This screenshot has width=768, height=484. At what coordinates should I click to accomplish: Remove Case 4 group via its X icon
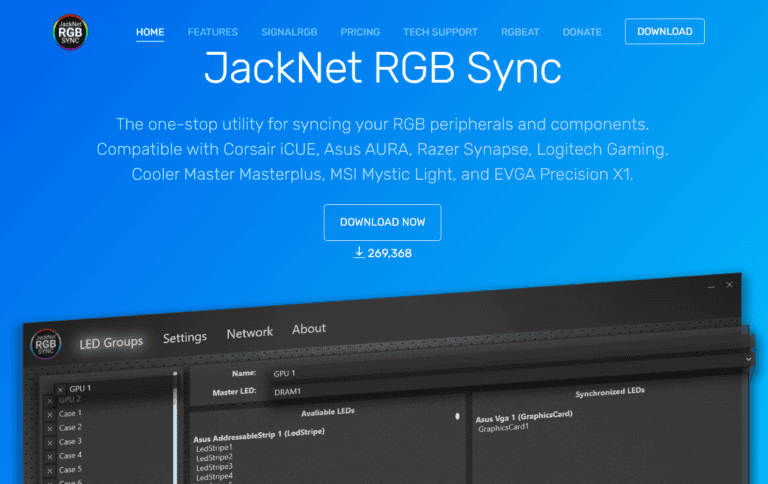(x=49, y=457)
